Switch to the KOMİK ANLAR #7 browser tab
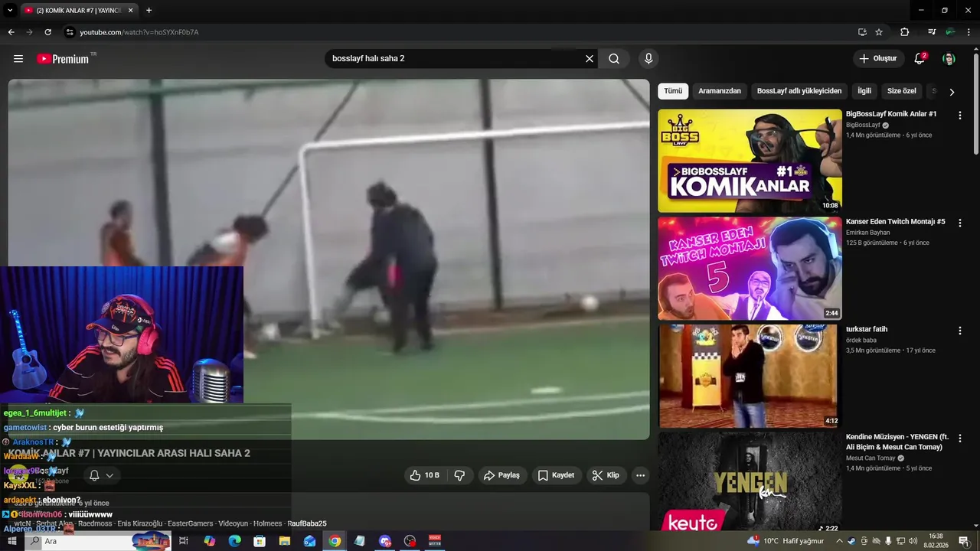The height and width of the screenshot is (551, 980). point(79,11)
